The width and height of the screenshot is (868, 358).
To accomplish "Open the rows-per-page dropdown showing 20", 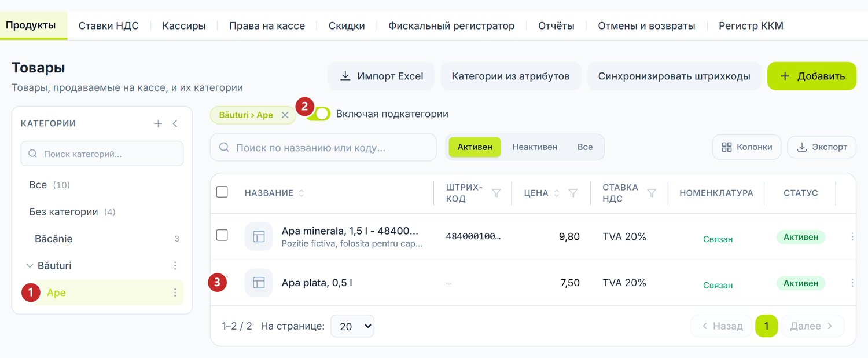I will click(352, 326).
